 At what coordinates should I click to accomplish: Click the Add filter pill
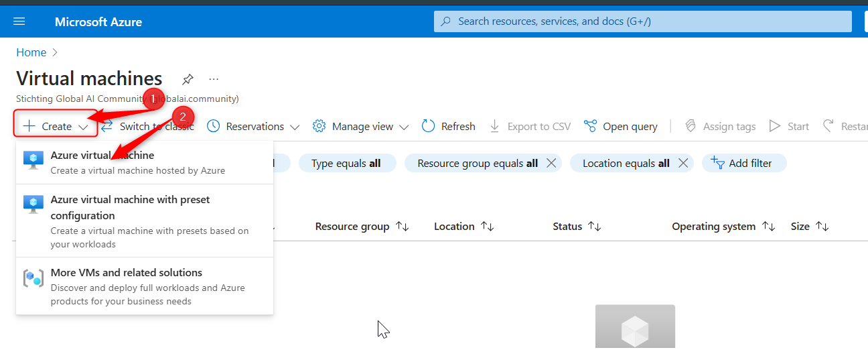744,163
